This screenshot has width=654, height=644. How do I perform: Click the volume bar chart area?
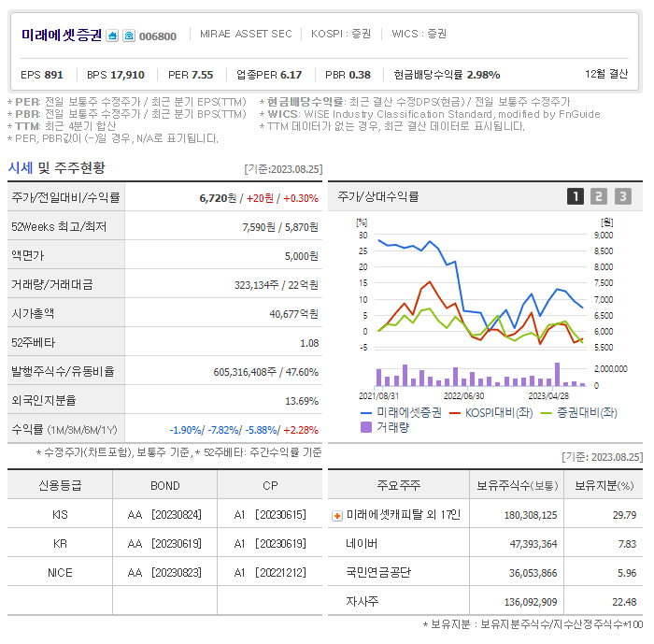(480, 375)
